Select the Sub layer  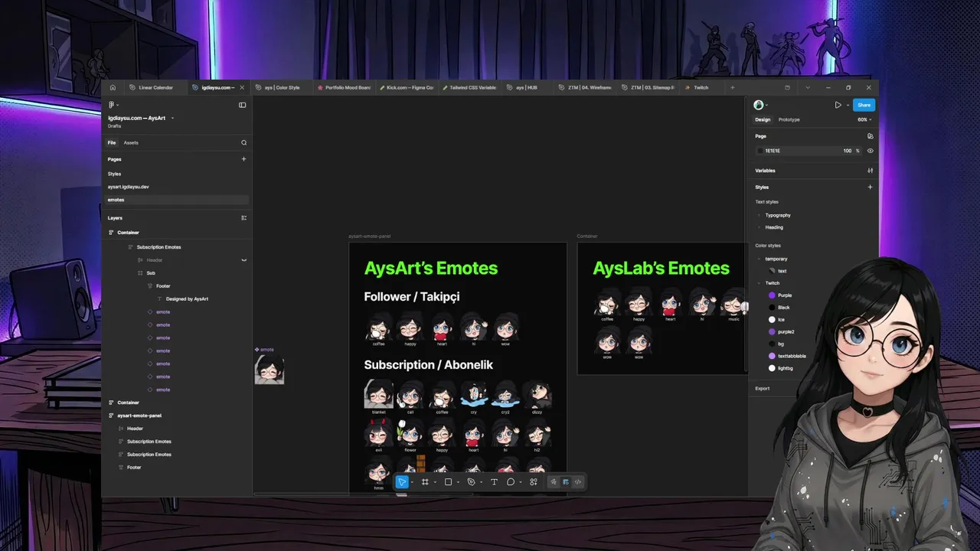151,273
